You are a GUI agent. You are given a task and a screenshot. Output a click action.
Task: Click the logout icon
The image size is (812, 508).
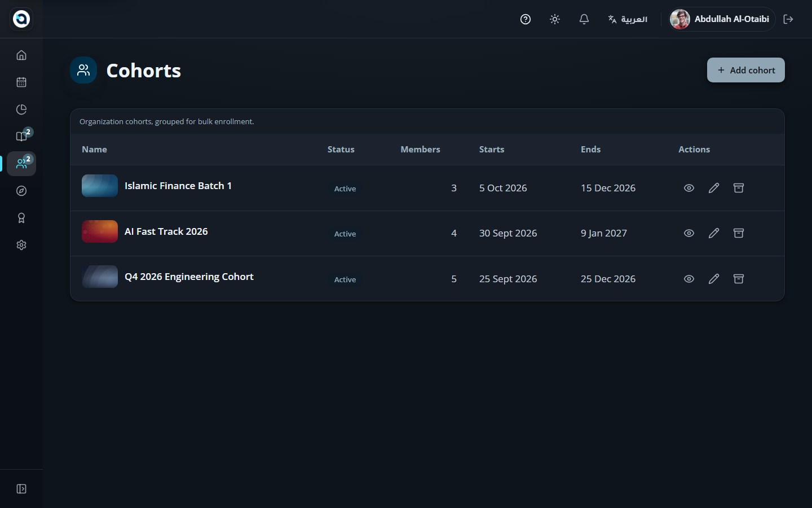click(788, 19)
